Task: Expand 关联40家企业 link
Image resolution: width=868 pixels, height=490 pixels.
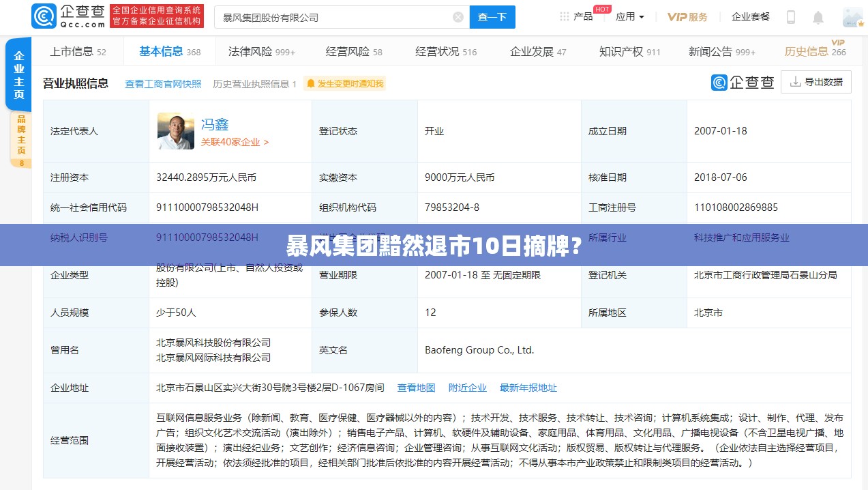Action: click(235, 142)
